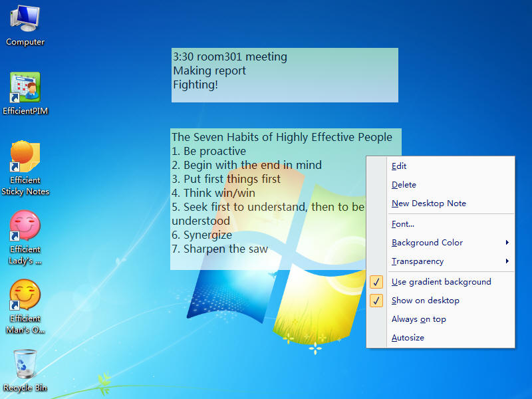Open the Computer desktop icon
532x399 pixels.
tap(25, 20)
